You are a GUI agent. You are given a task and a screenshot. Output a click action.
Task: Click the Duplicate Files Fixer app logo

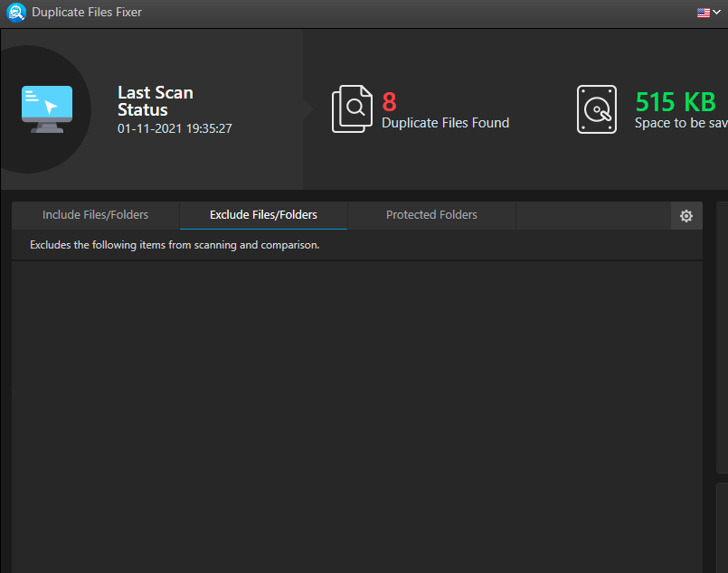tap(16, 13)
